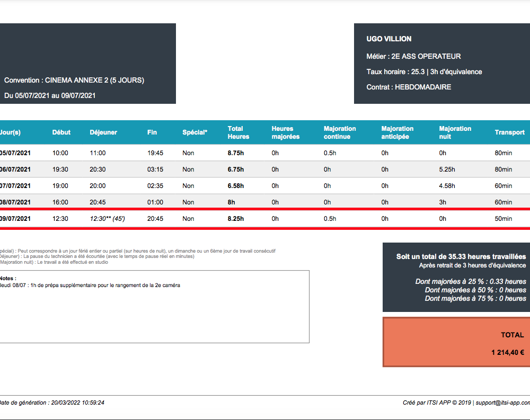Click the 'Transport' column header
Image resolution: width=530 pixels, height=420 pixels.
pyautogui.click(x=509, y=132)
